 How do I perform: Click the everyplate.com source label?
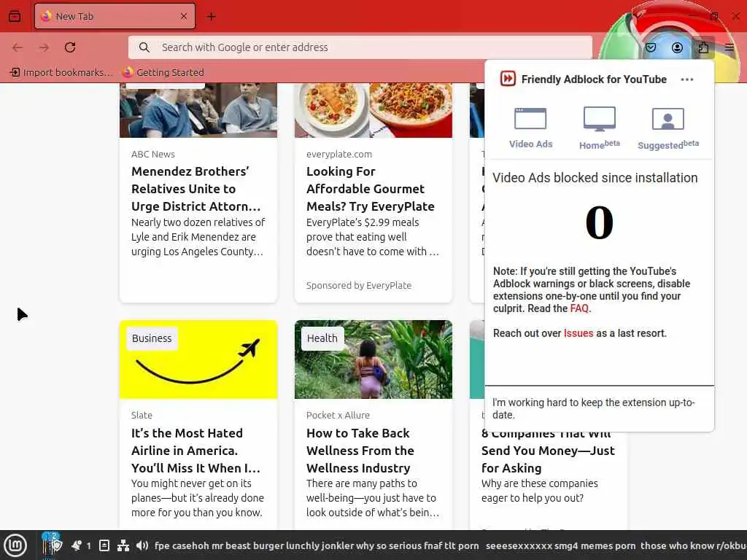[338, 154]
